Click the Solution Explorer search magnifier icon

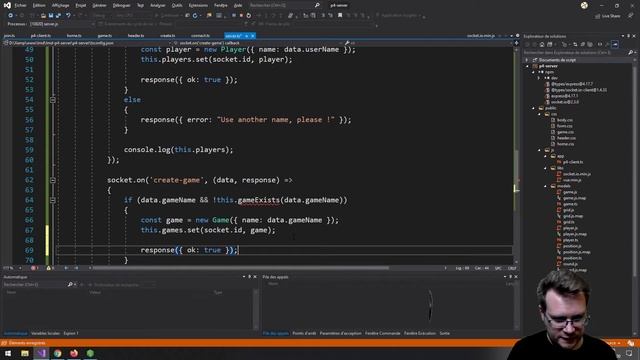631,52
